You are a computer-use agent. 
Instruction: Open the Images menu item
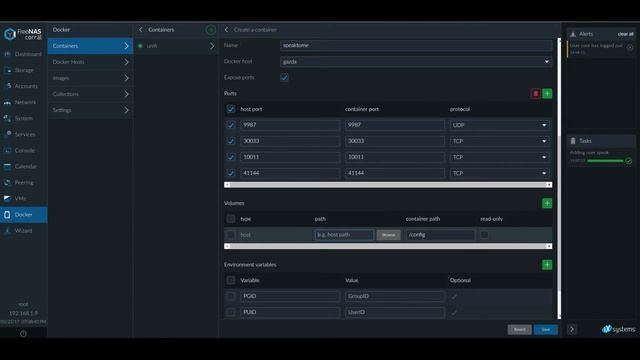(90, 78)
